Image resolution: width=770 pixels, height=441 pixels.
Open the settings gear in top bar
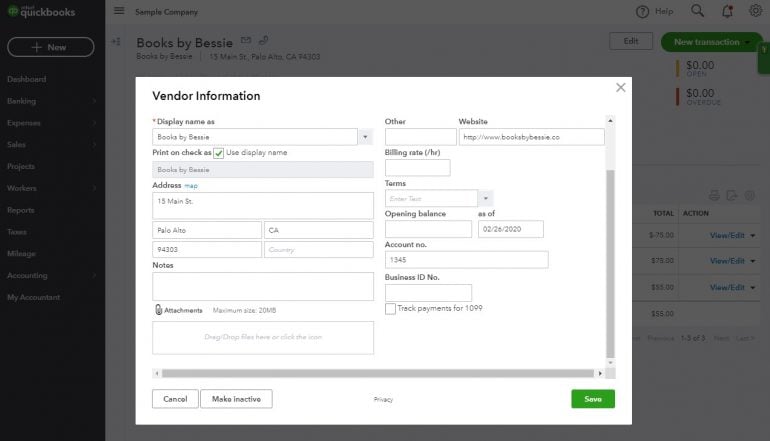pos(755,11)
